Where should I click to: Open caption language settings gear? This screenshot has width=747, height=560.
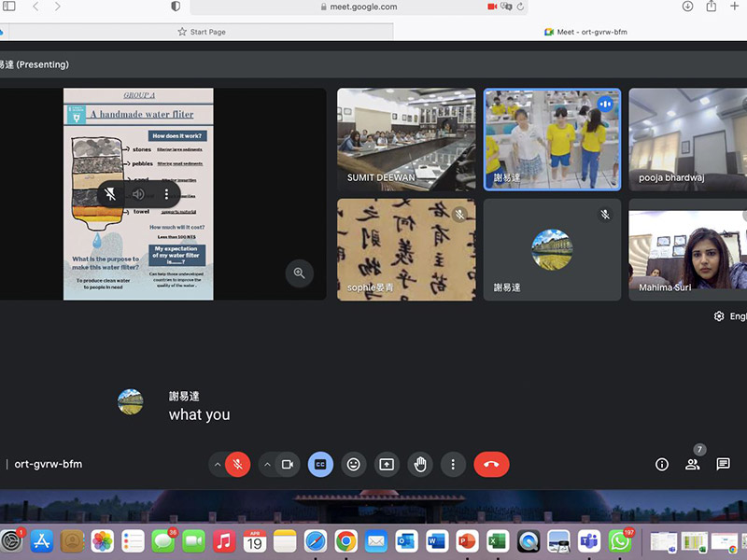tap(719, 316)
